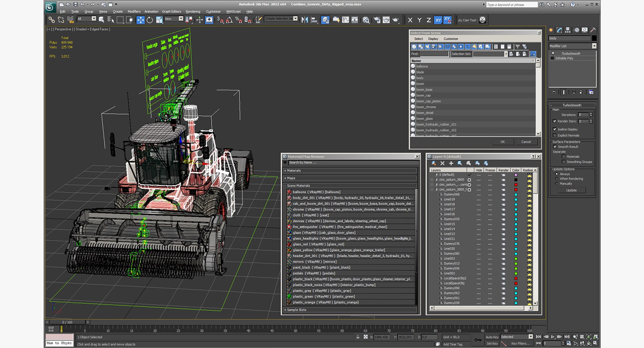Select Always update option
The height and width of the screenshot is (348, 644).
click(556, 174)
